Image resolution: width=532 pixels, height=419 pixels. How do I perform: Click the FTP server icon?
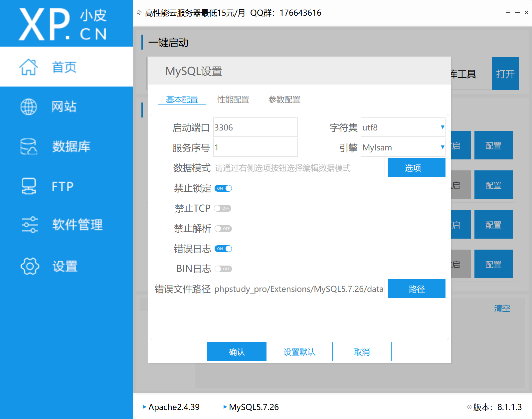pos(29,186)
